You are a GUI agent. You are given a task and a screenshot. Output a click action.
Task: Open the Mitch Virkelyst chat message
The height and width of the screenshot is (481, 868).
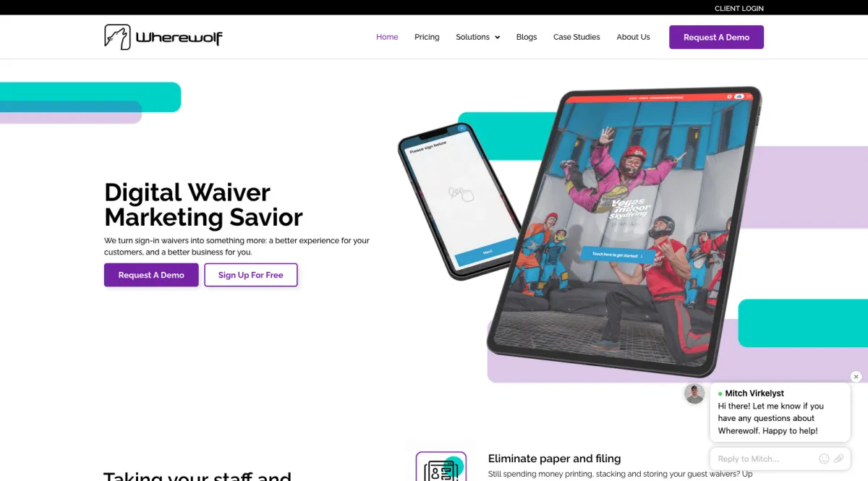click(780, 412)
